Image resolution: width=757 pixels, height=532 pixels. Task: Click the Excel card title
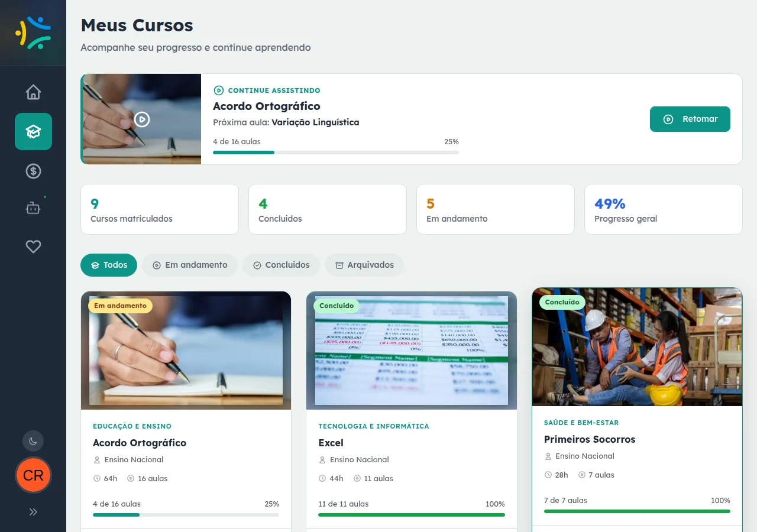(x=331, y=443)
